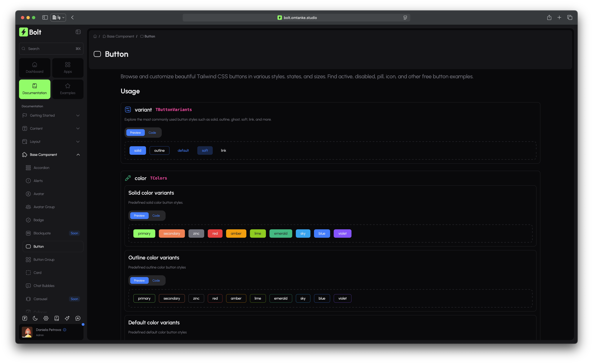The image size is (593, 364).
Task: Switch to the Examples tab
Action: (x=68, y=89)
